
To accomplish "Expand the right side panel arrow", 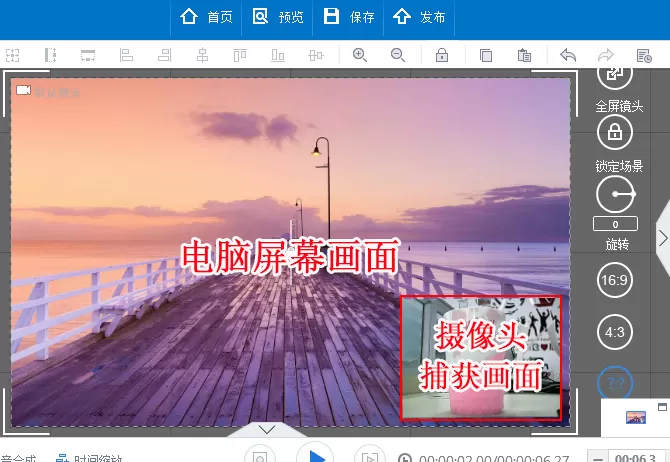I will 663,238.
